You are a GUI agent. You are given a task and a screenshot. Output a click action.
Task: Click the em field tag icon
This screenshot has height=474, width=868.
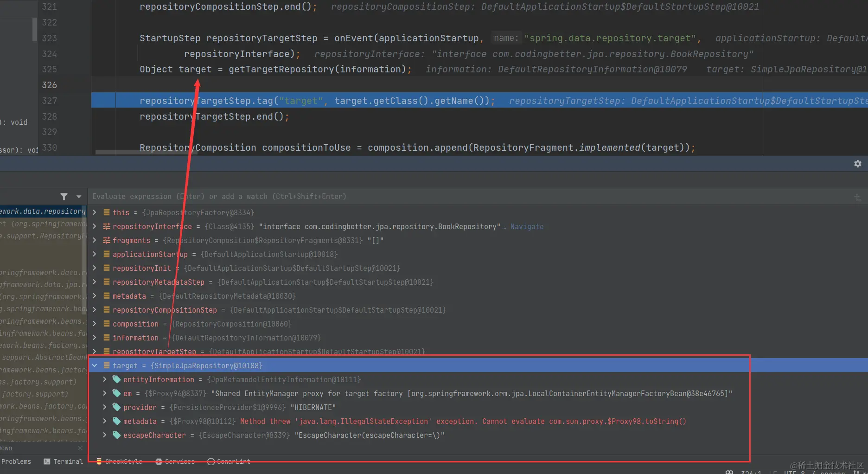point(116,393)
